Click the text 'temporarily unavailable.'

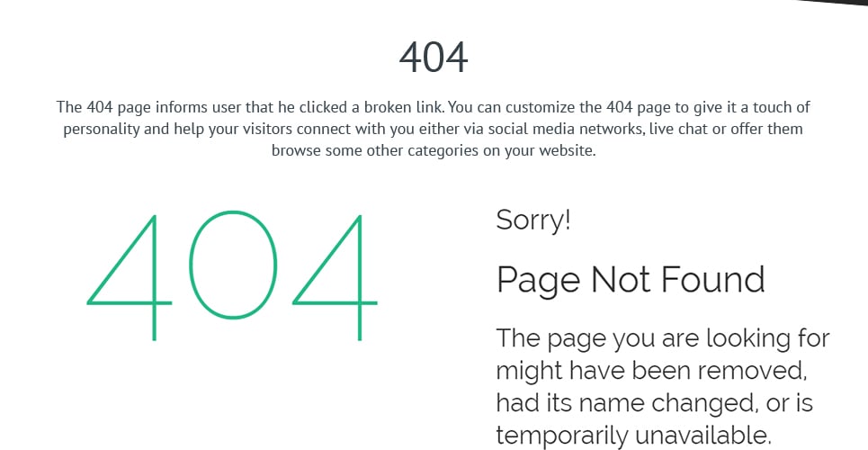coord(634,436)
